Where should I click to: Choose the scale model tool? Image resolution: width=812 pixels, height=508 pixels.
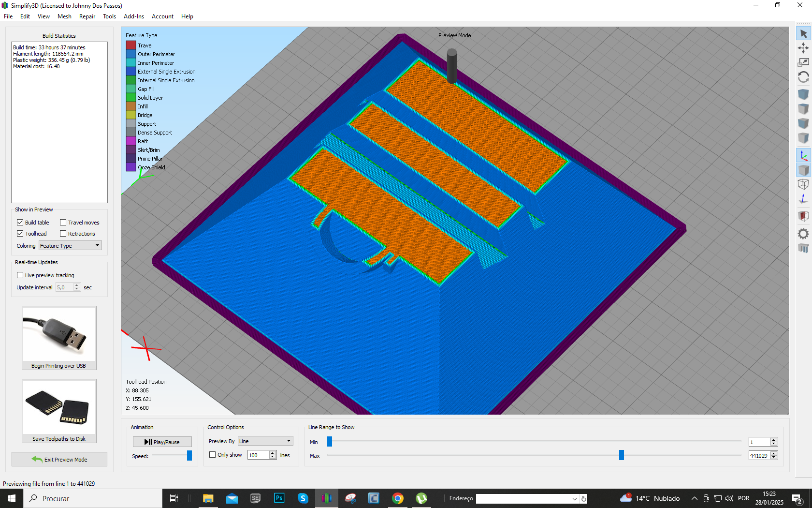click(x=803, y=62)
